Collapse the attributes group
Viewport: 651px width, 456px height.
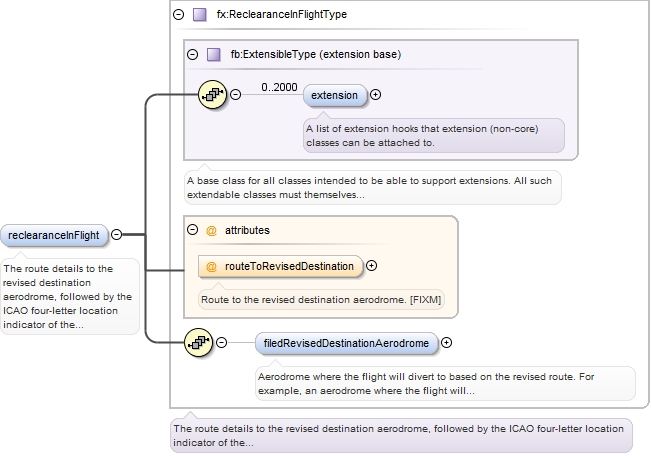click(193, 230)
